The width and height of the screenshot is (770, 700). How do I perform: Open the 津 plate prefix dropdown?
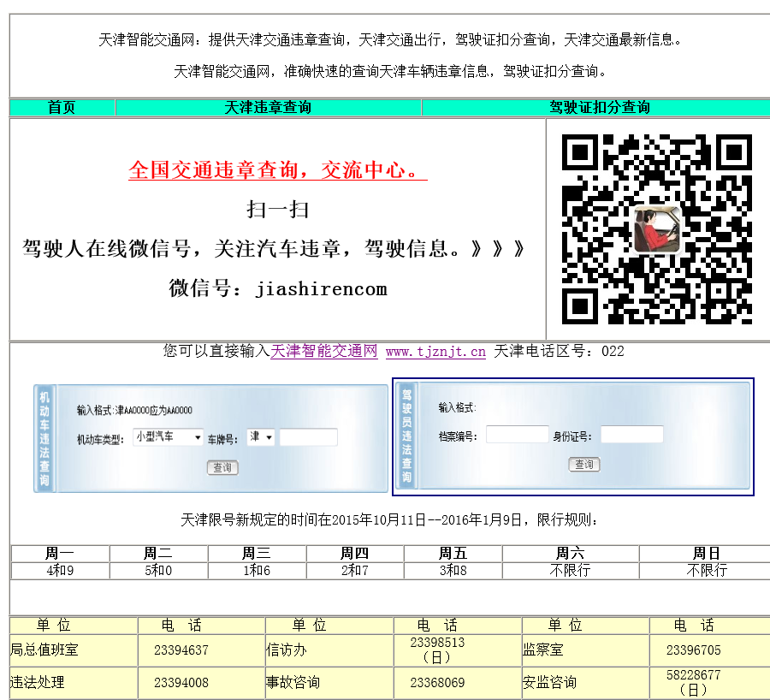click(x=260, y=437)
